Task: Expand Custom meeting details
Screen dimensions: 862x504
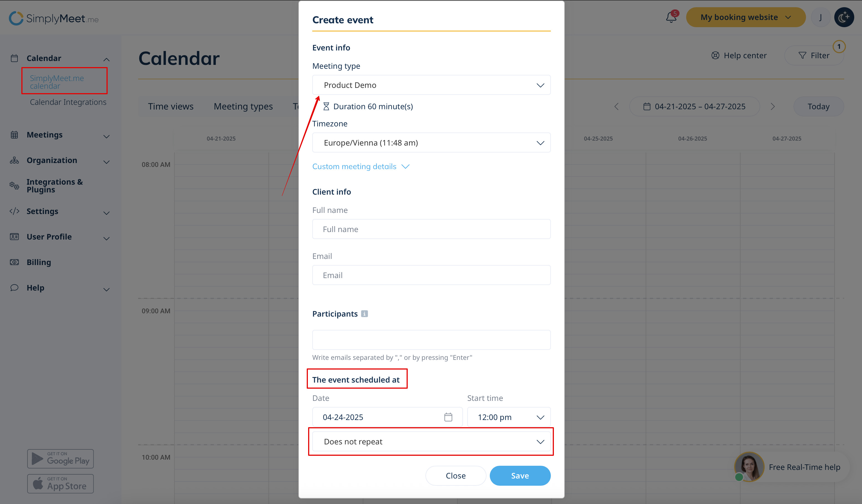Action: point(361,167)
